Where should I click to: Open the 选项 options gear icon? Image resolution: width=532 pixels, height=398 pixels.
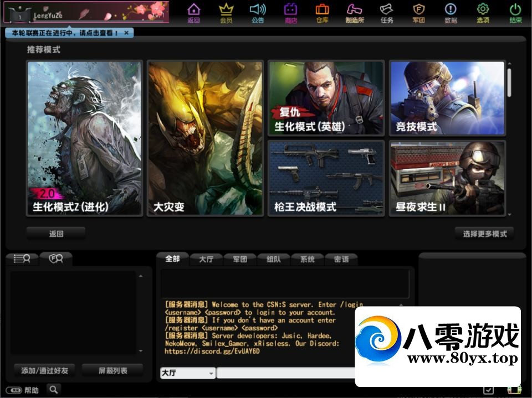(x=483, y=13)
